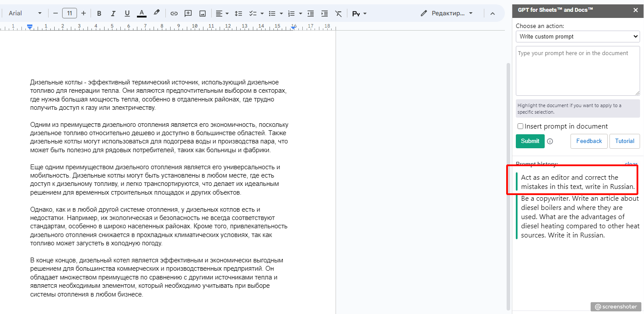Viewport: 644px width, 314px height.
Task: Select the diesel boilers copywriter prompt history item
Action: [580, 217]
